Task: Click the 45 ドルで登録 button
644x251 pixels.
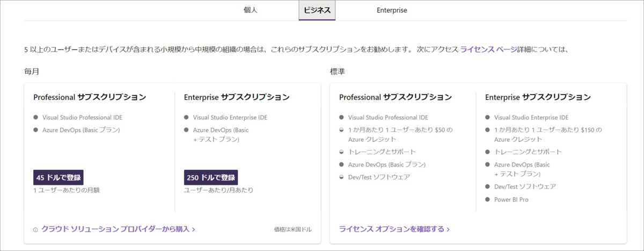Action: [x=58, y=177]
